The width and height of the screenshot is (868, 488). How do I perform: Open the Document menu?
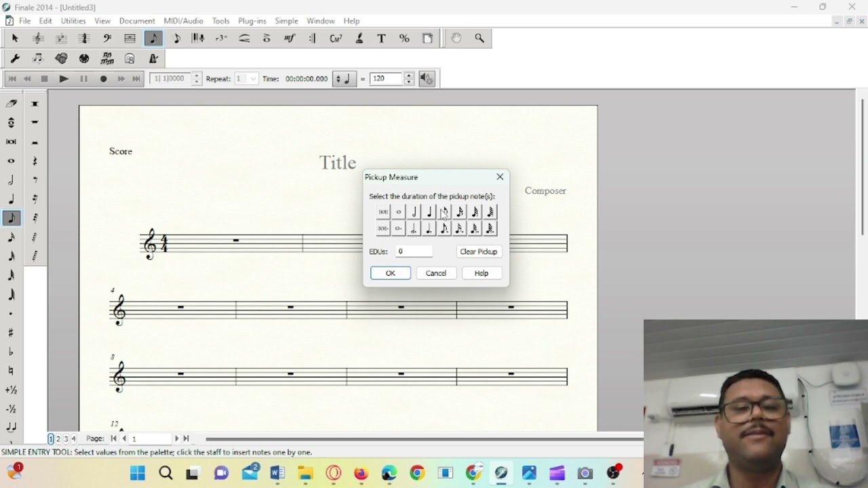pyautogui.click(x=137, y=21)
